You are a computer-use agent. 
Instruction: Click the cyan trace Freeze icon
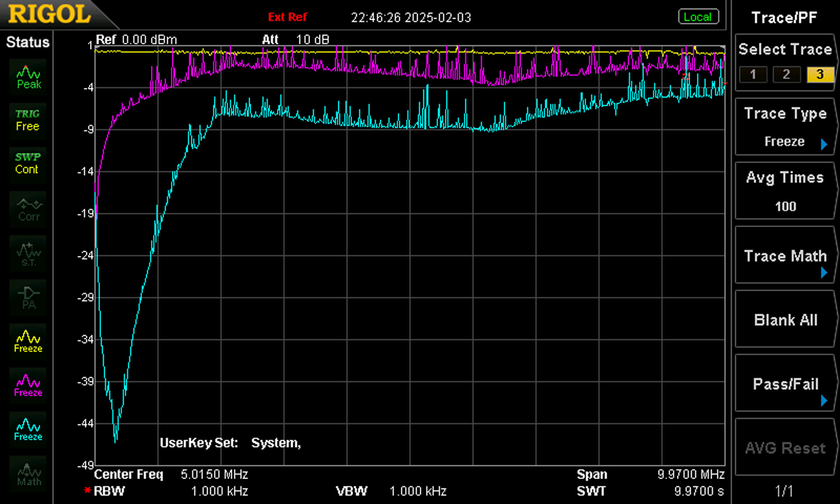point(28,430)
